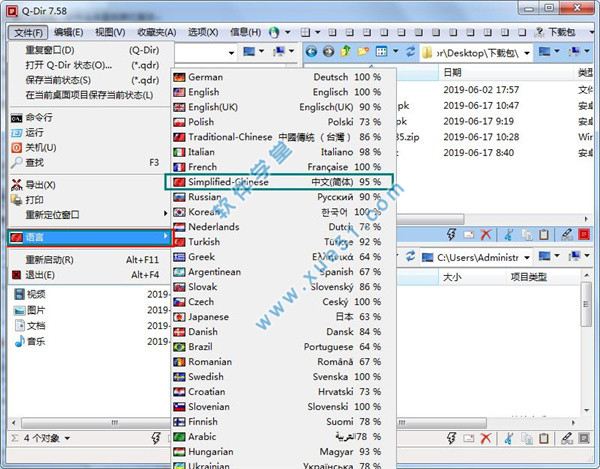Click the green up-folder arrow icon
Viewport: 600px width, 469px height.
(346, 51)
